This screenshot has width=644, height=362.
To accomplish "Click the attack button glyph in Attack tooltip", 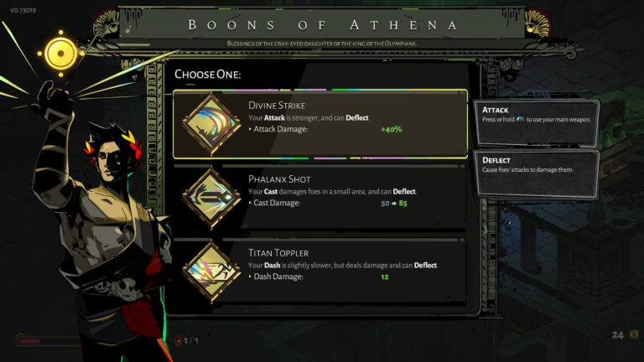I will (520, 120).
